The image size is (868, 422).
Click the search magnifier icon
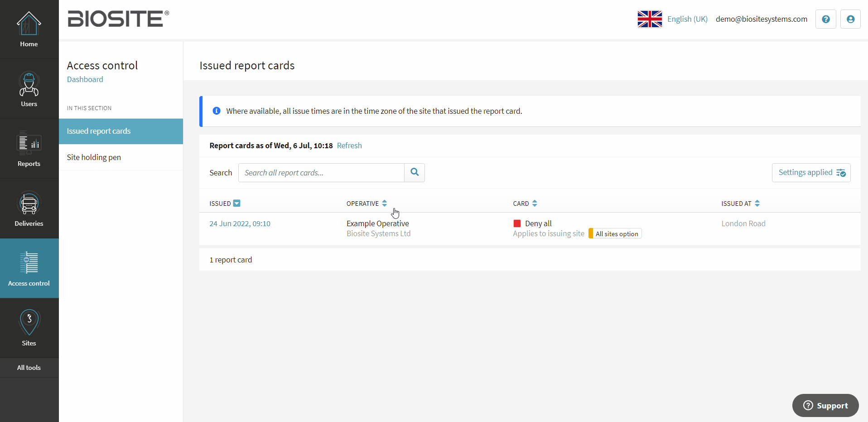point(414,172)
